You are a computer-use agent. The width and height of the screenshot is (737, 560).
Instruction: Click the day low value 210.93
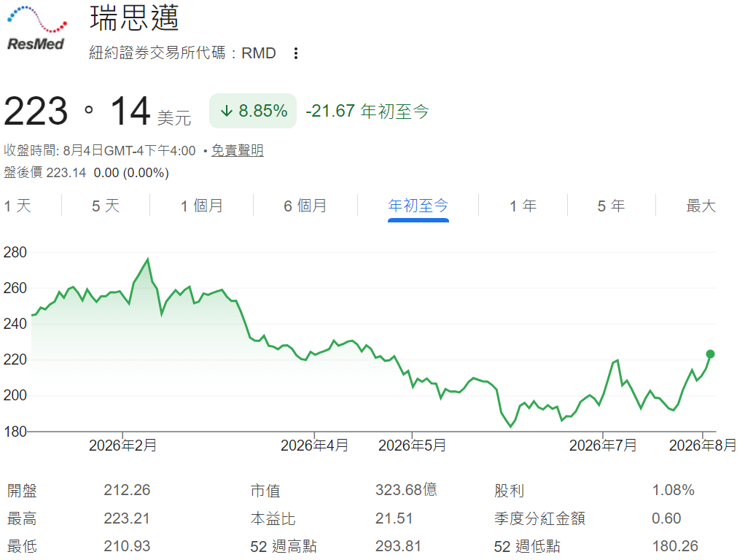127,546
